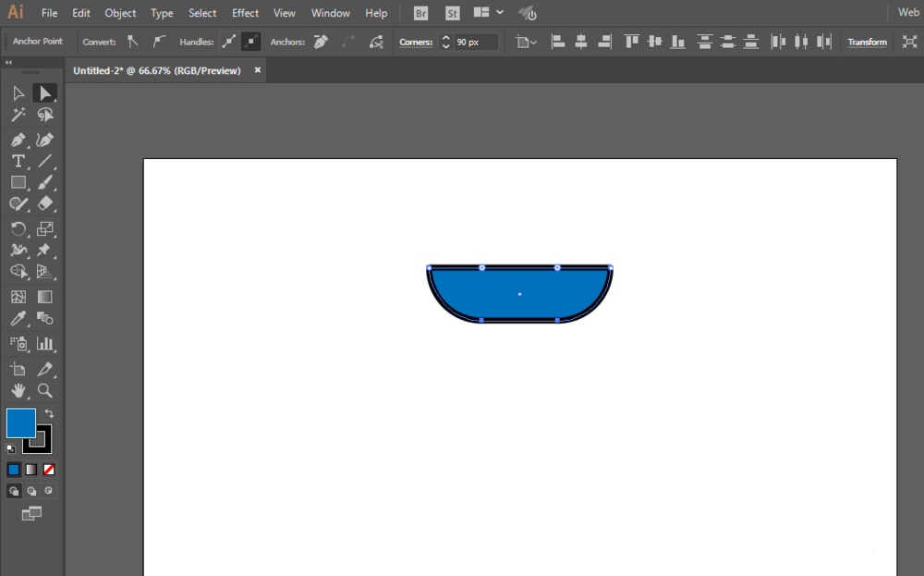
Task: Select the Width/Warp tool
Action: point(18,250)
